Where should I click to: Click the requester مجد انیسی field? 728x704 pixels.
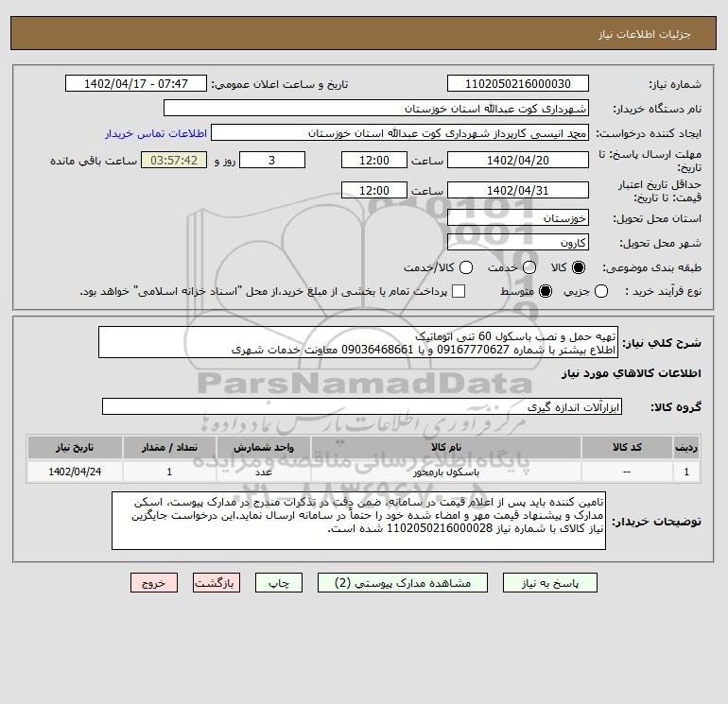pyautogui.click(x=400, y=133)
